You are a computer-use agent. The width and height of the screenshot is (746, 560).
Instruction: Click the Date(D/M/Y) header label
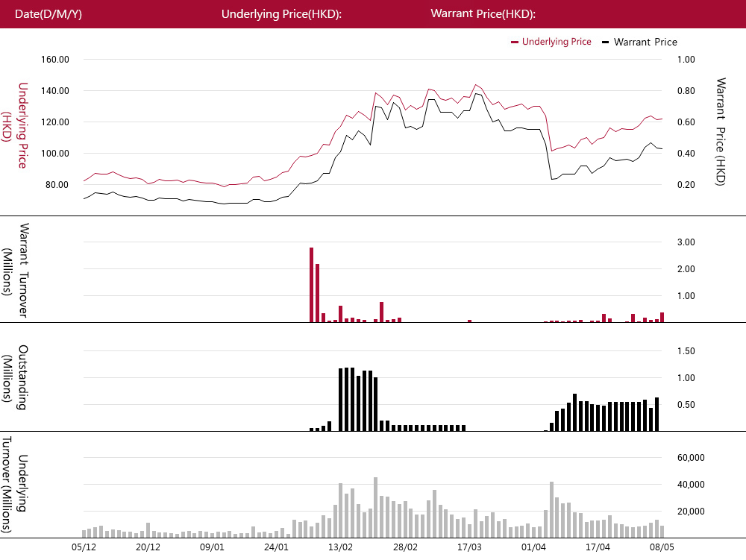(48, 13)
